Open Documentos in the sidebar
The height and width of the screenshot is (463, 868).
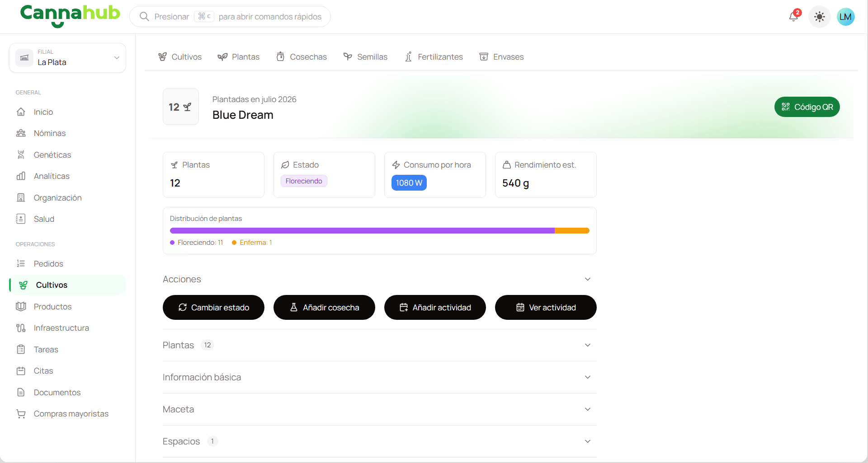click(68, 393)
